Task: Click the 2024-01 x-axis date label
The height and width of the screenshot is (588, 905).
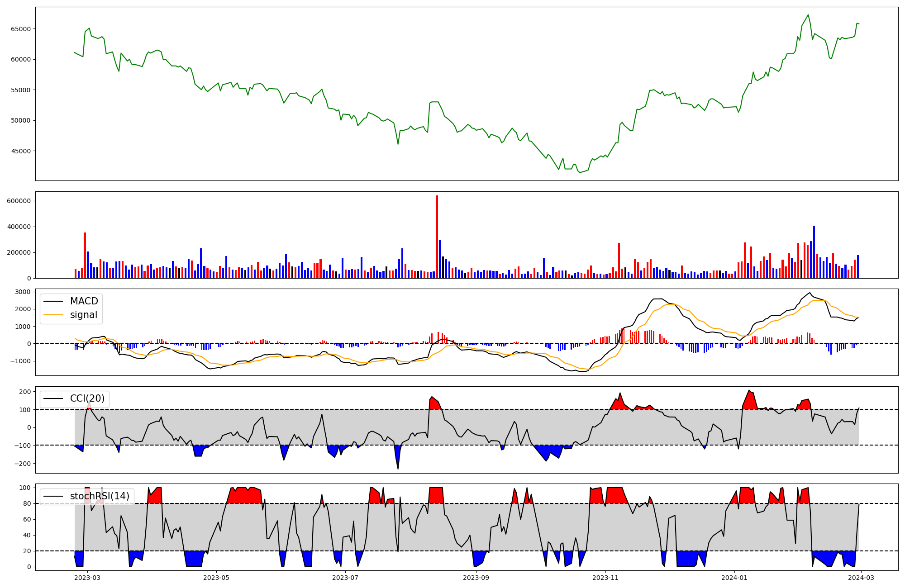Action: (x=734, y=578)
